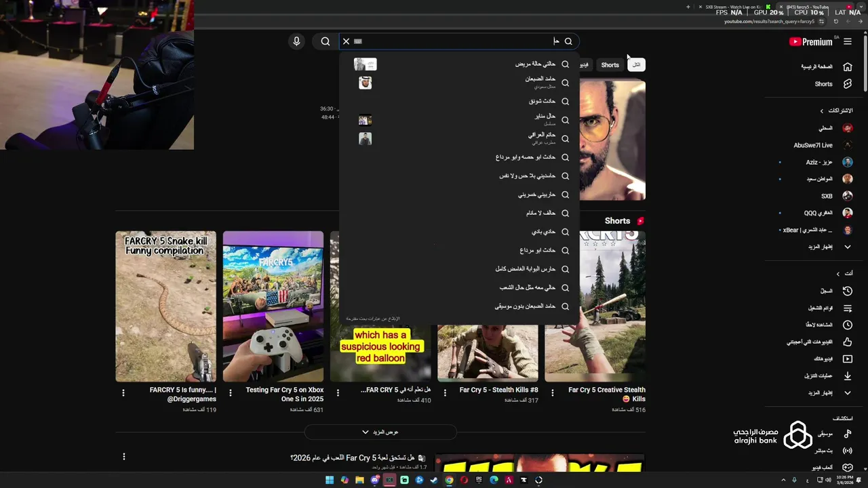The height and width of the screenshot is (488, 868).
Task: Open the AbuSwe7l Live channel
Action: (822, 145)
